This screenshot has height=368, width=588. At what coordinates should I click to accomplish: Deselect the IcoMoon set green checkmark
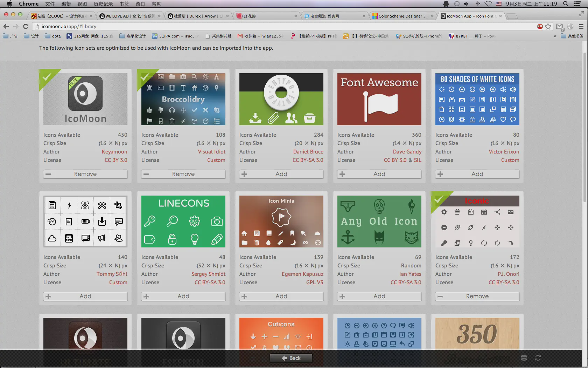[47, 77]
